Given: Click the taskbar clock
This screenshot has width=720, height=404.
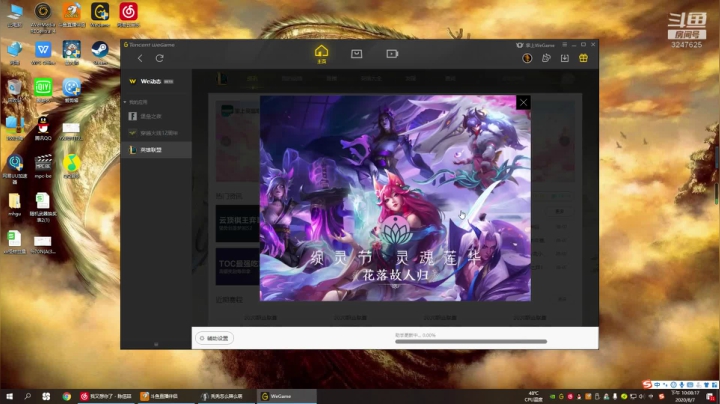Looking at the screenshot, I should point(685,396).
